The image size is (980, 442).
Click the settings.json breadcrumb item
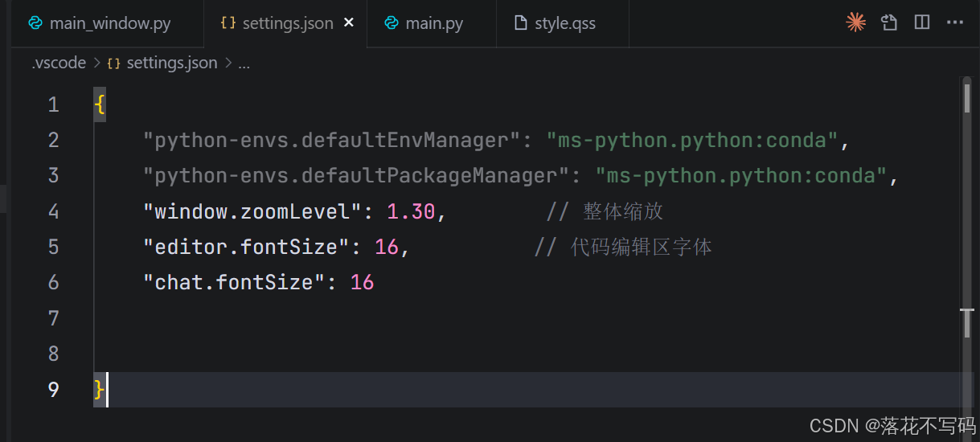[x=172, y=63]
